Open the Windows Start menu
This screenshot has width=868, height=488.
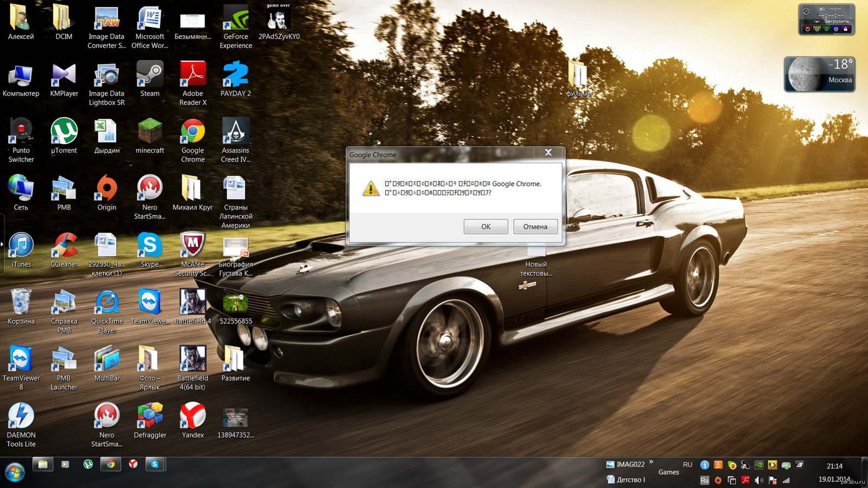point(15,472)
